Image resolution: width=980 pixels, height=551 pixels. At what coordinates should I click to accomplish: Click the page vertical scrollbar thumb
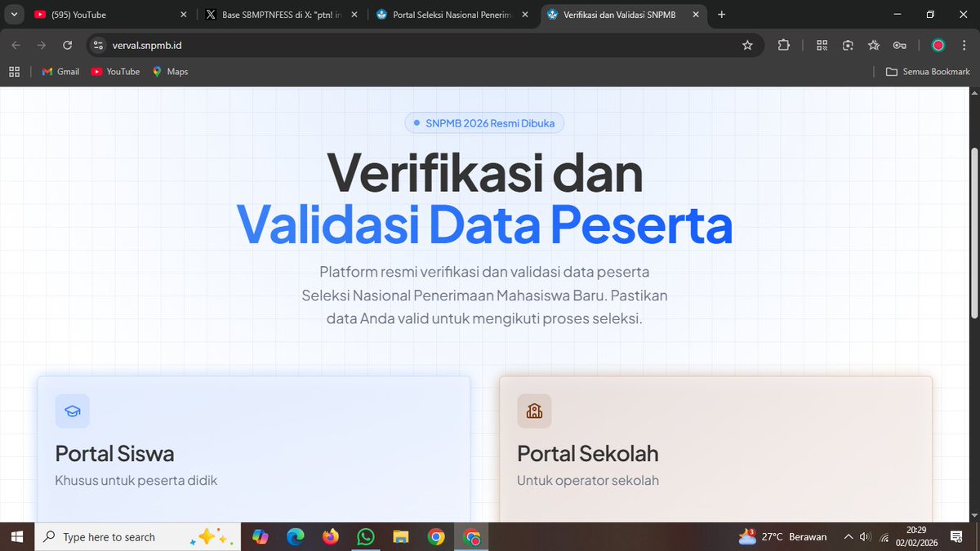pyautogui.click(x=973, y=233)
